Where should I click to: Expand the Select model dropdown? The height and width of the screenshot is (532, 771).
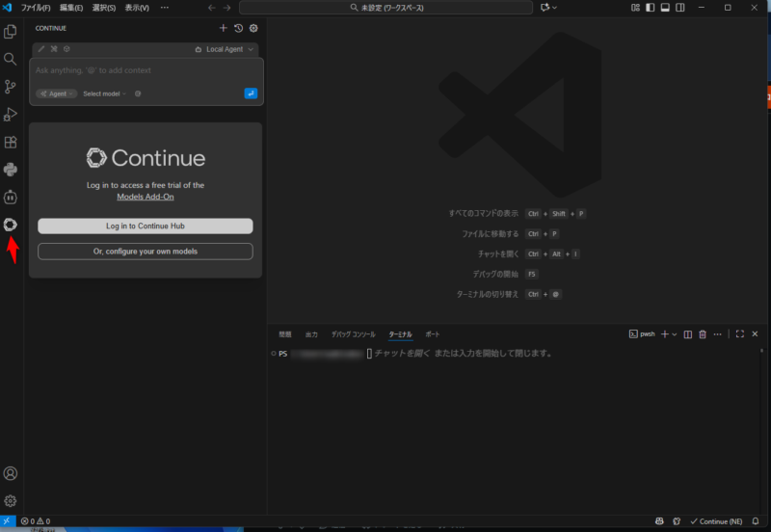click(104, 93)
